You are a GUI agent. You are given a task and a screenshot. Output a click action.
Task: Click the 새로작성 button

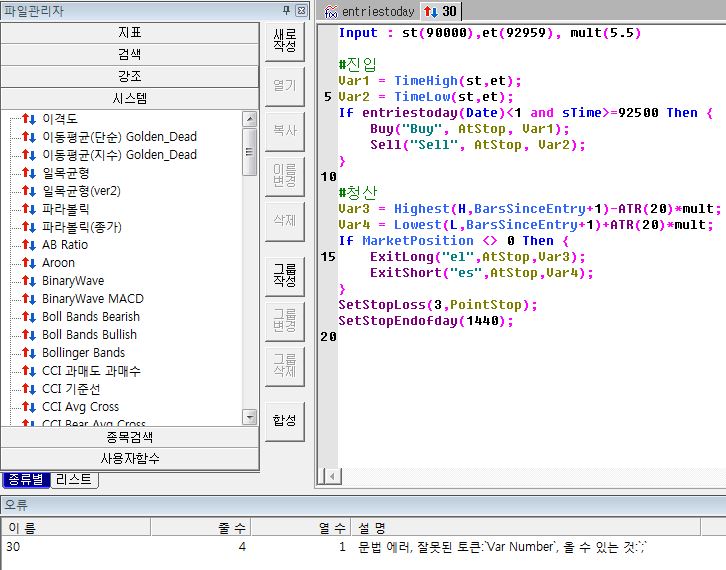284,41
